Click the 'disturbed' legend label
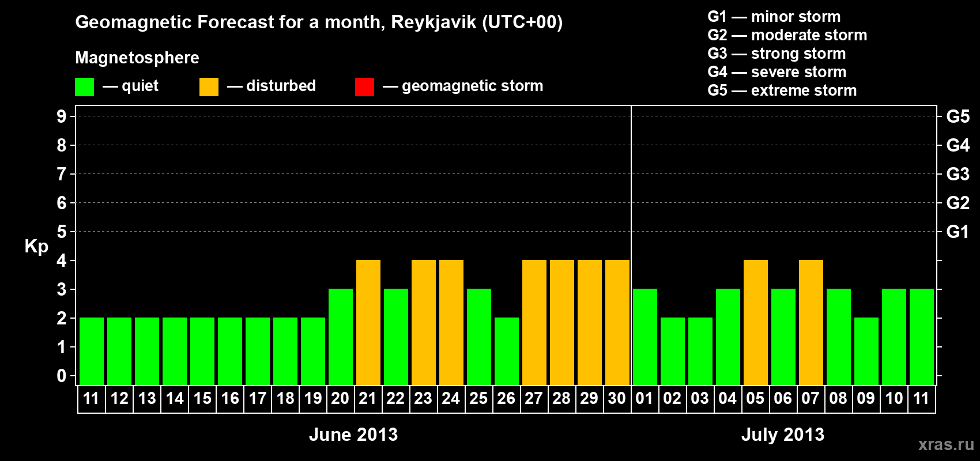Image resolution: width=980 pixels, height=461 pixels. [281, 86]
